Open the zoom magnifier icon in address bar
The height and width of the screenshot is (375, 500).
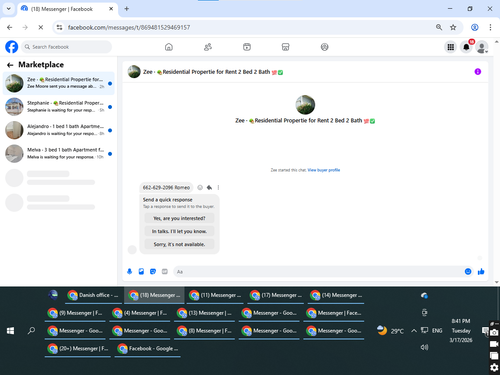tap(439, 27)
